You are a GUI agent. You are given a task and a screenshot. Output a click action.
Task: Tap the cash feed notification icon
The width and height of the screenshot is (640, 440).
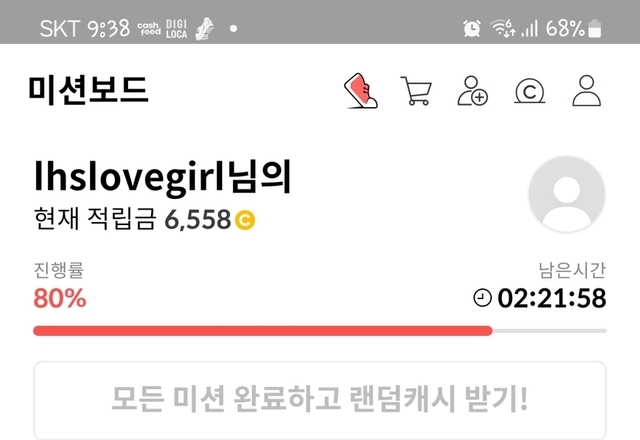coord(149,29)
